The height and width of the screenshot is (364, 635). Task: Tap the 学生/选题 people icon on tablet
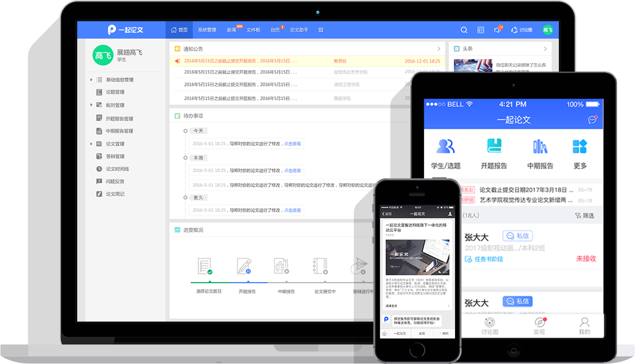(445, 146)
